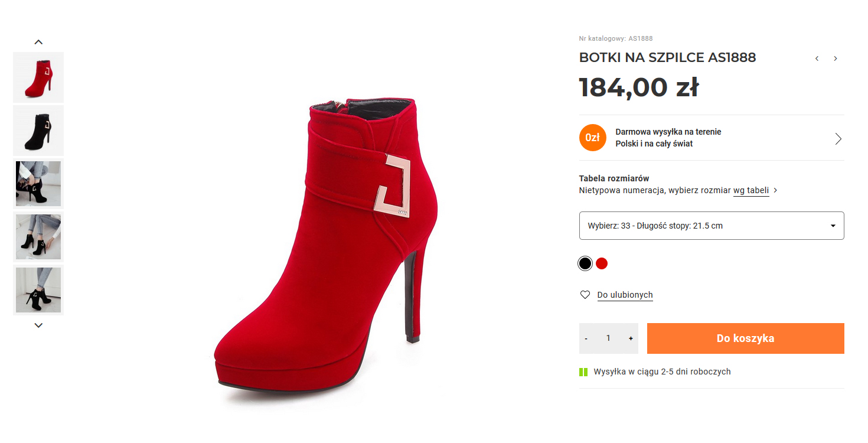Click the green delivery status indicator

click(583, 372)
